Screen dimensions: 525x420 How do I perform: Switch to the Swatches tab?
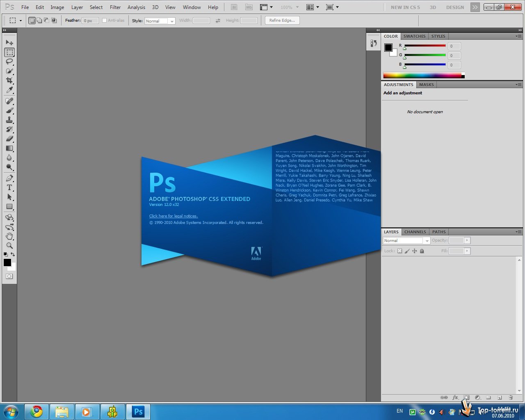point(414,36)
